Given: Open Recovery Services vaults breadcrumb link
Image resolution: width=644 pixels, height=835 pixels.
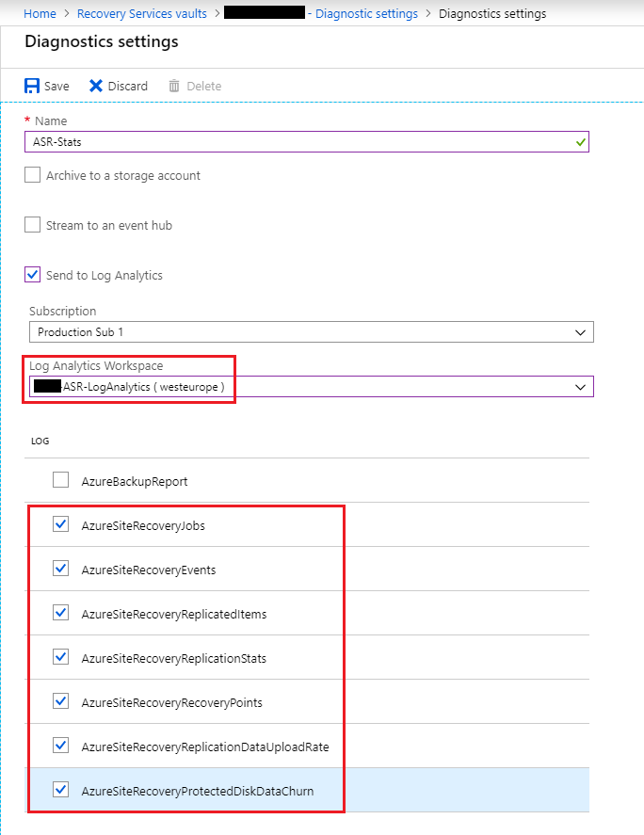Looking at the screenshot, I should pos(141,13).
